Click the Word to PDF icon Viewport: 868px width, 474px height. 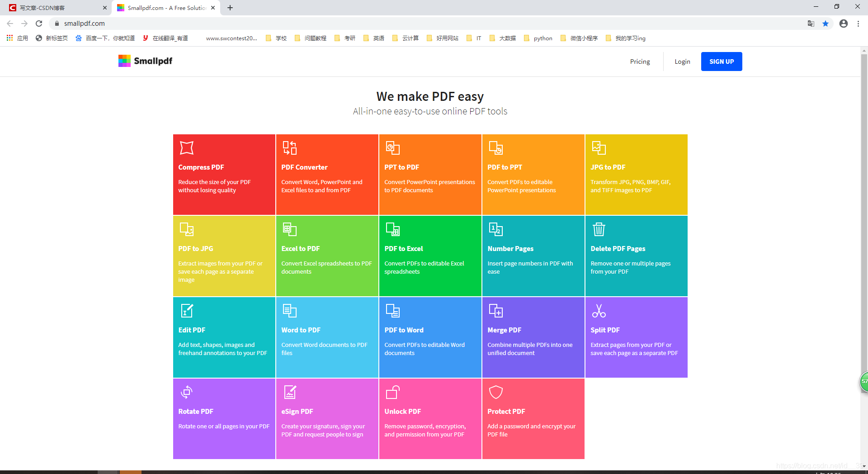(x=290, y=311)
